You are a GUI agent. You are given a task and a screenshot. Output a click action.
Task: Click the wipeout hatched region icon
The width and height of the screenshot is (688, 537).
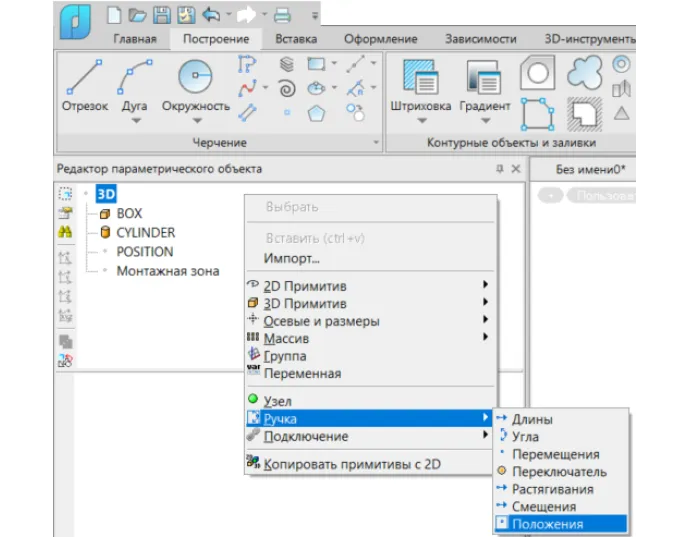pyautogui.click(x=584, y=115)
